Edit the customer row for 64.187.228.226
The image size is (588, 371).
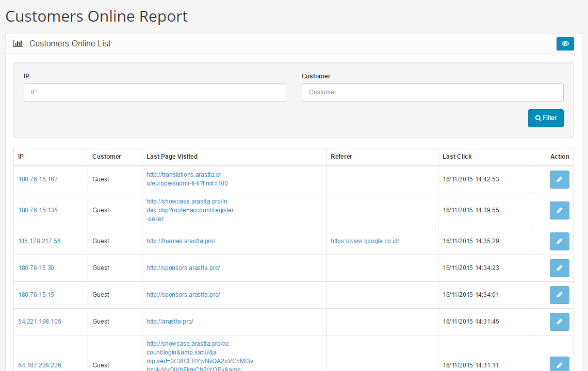click(559, 365)
